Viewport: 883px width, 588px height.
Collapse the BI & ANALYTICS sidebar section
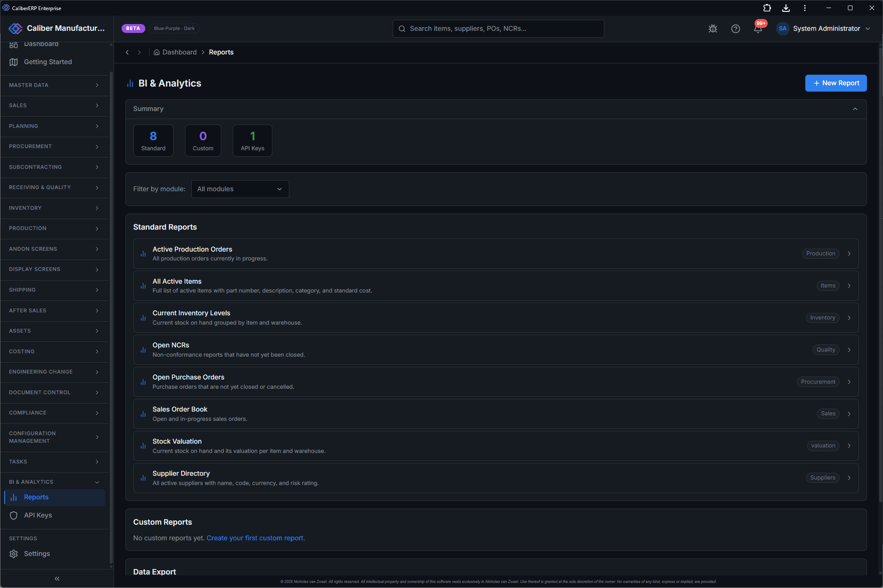coord(55,482)
